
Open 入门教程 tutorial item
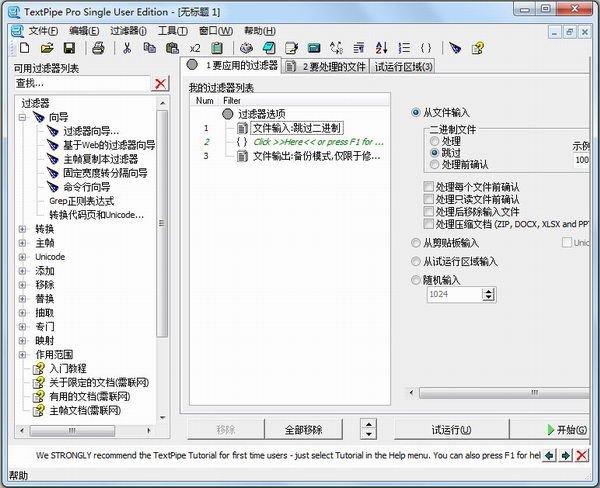point(68,369)
